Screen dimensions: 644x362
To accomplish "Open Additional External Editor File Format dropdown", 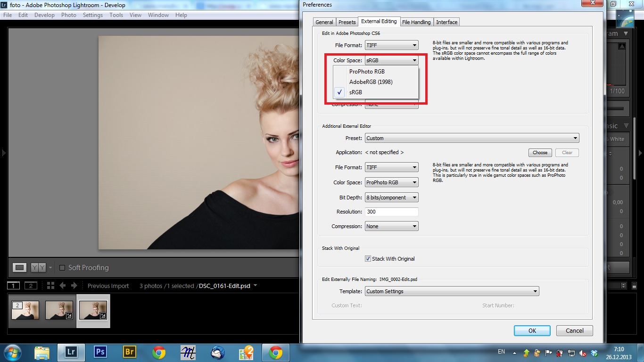I will 392,167.
